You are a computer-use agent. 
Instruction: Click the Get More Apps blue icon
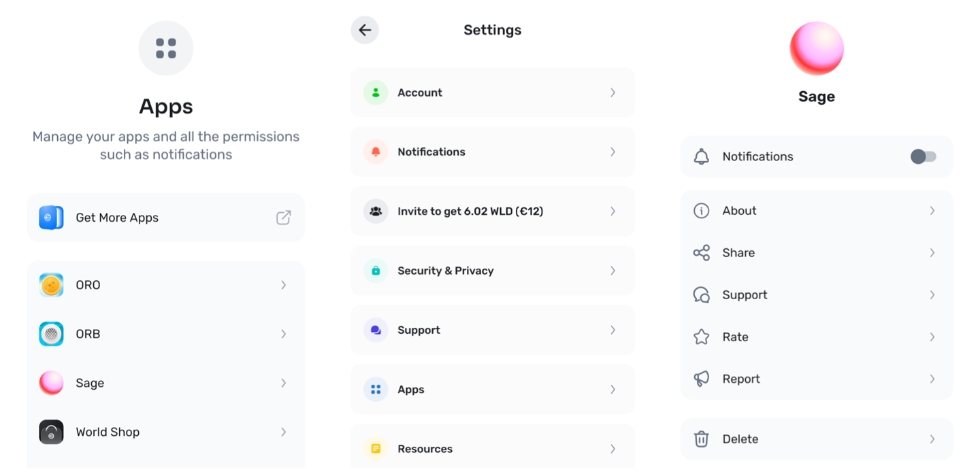[x=51, y=218]
